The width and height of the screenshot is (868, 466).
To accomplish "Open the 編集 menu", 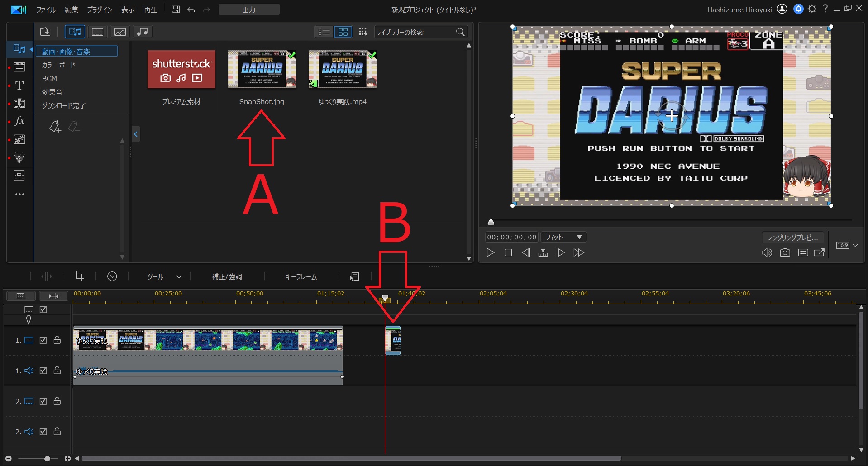I will click(x=71, y=10).
